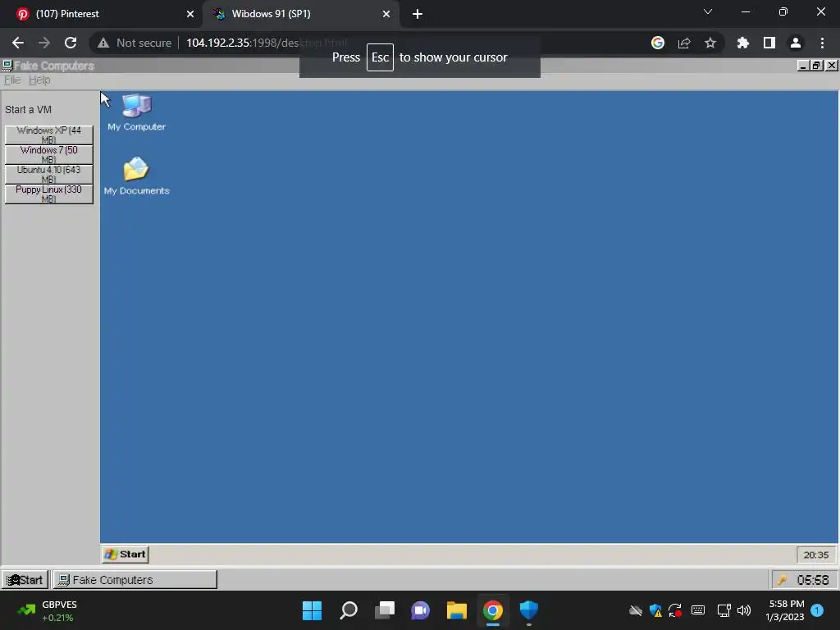Share this page via share icon
The width and height of the screenshot is (840, 630).
pyautogui.click(x=684, y=43)
